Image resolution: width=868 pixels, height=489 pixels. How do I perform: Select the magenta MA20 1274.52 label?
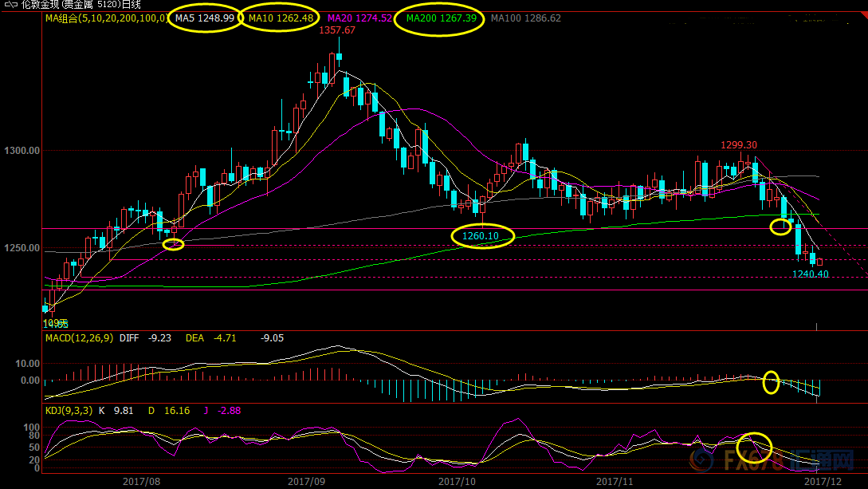tap(359, 18)
